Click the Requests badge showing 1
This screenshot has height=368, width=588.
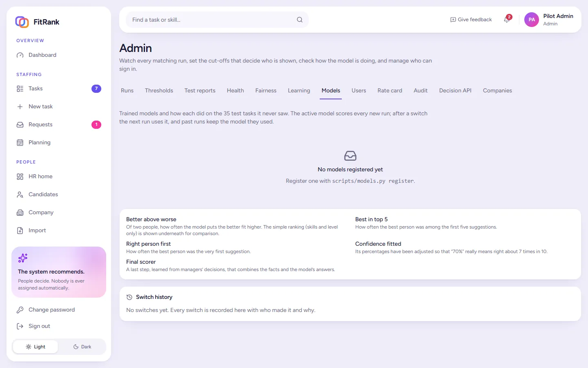96,125
